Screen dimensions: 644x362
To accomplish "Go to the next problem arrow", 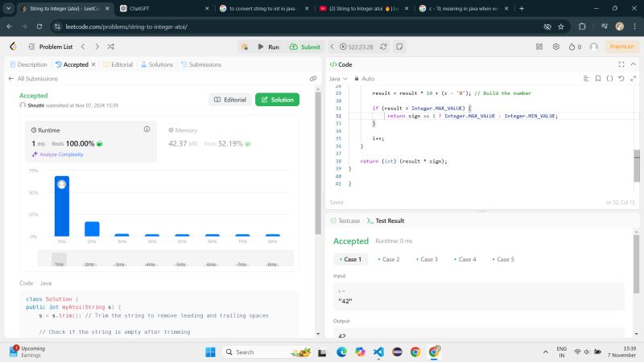I will pos(97,47).
